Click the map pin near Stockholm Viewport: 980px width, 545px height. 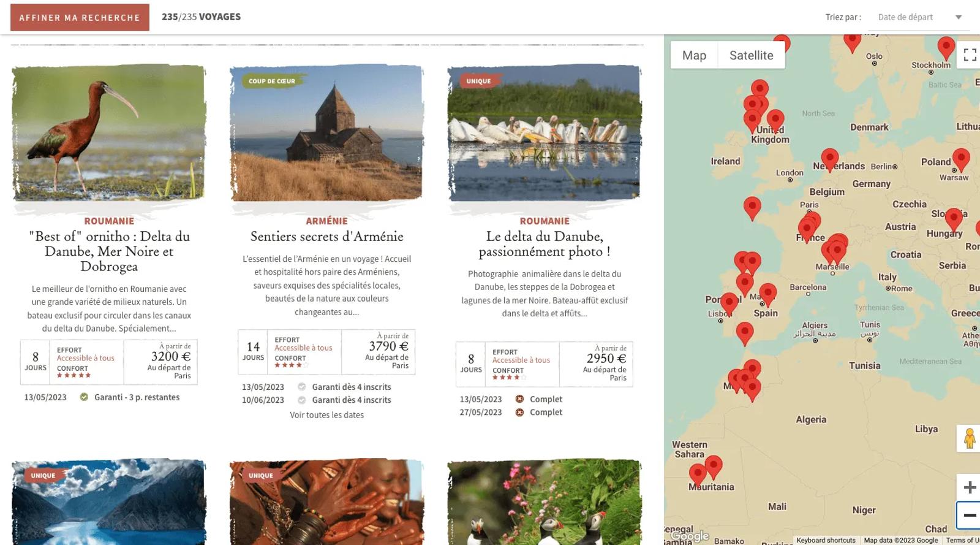pyautogui.click(x=946, y=47)
